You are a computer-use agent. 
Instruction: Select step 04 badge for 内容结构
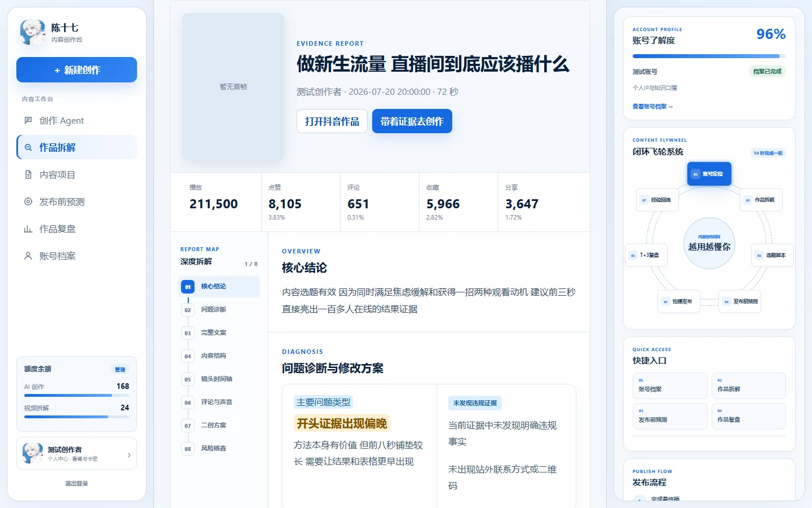coord(188,356)
